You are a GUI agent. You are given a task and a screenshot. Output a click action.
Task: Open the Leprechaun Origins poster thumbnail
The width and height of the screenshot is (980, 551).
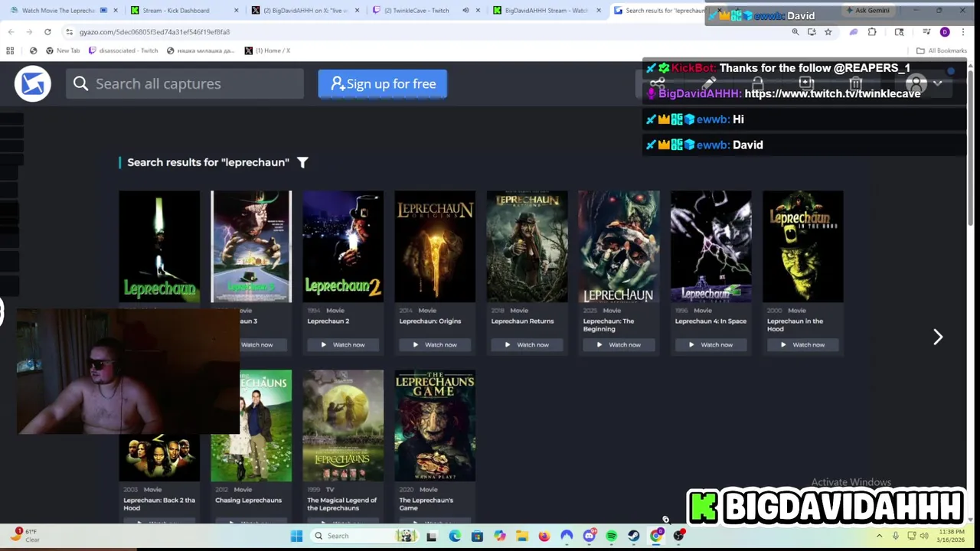[x=435, y=246]
